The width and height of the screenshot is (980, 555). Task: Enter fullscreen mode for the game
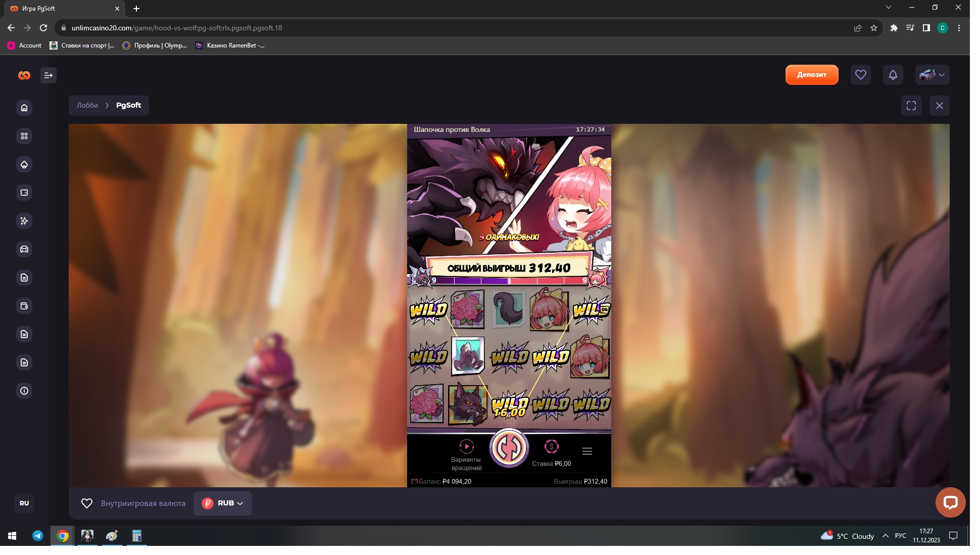point(911,106)
